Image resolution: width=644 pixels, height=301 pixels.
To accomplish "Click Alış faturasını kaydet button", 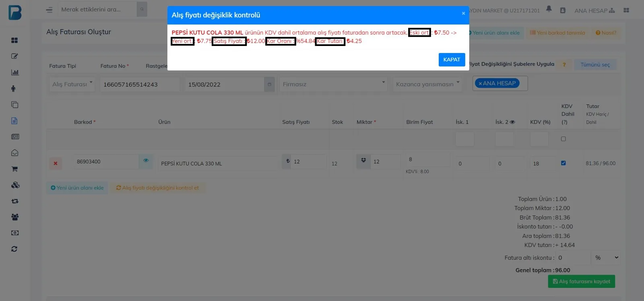I will coord(581,281).
